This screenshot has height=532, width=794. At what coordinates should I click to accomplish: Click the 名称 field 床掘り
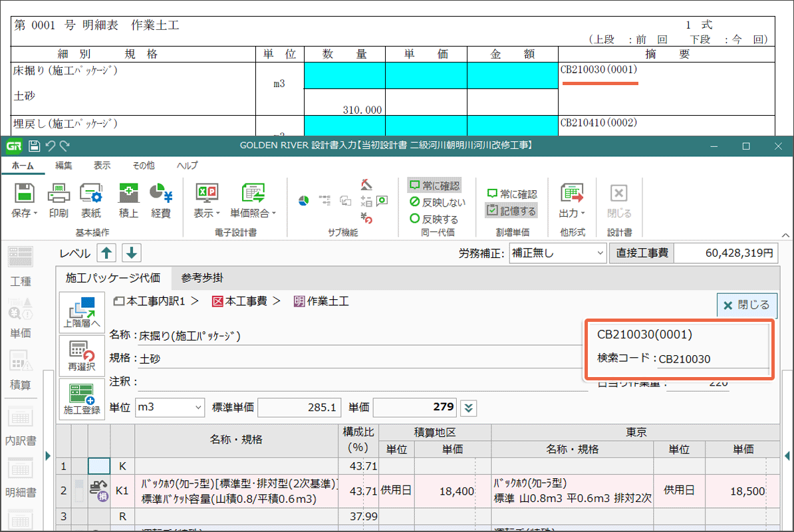click(x=360, y=336)
